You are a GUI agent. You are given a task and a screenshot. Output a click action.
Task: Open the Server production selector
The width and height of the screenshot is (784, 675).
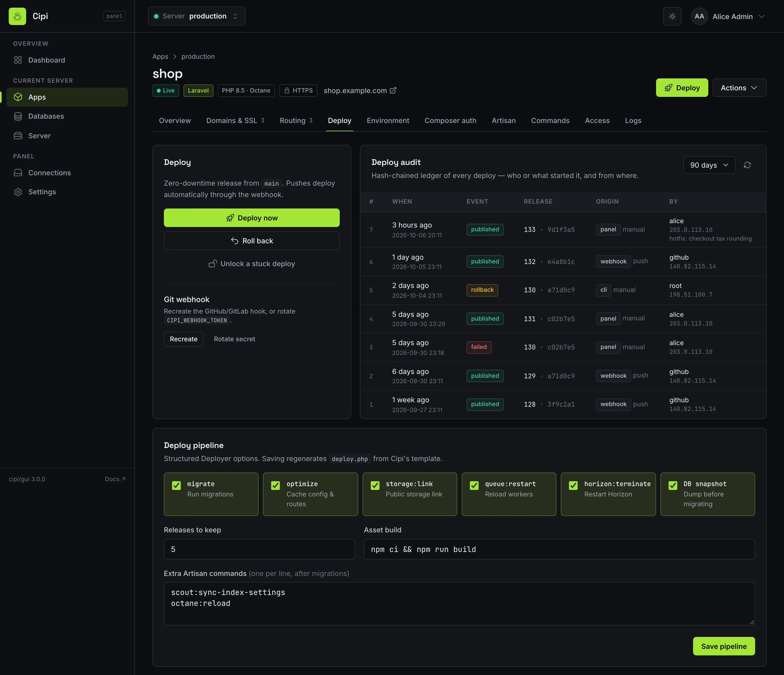pos(196,16)
